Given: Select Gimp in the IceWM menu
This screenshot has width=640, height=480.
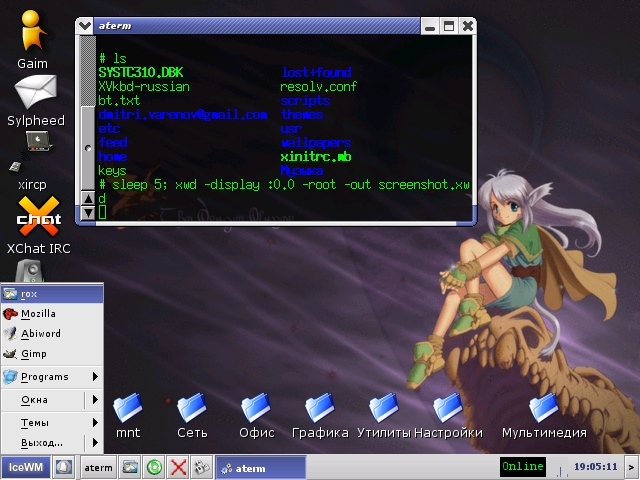Looking at the screenshot, I should [x=52, y=354].
